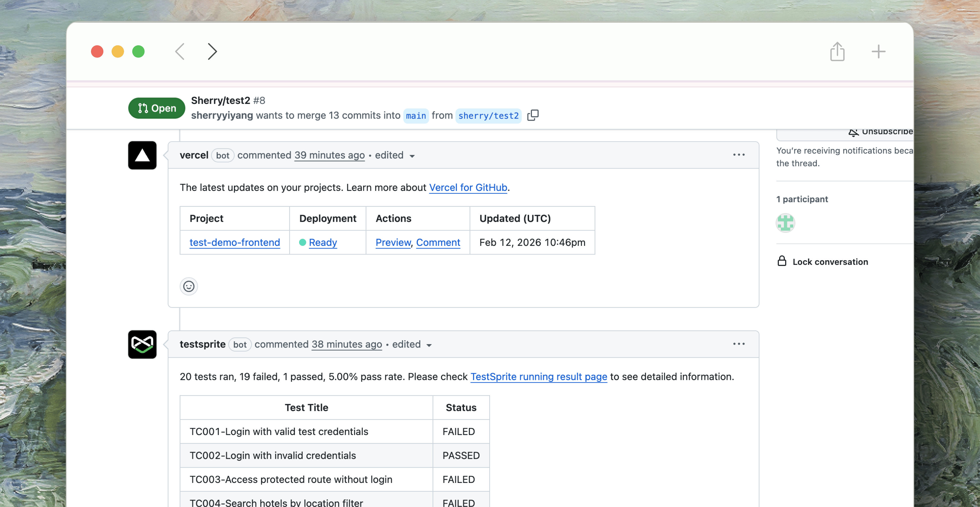Click the browser forward arrow
Screen dimensions: 980x507
pyautogui.click(x=212, y=51)
